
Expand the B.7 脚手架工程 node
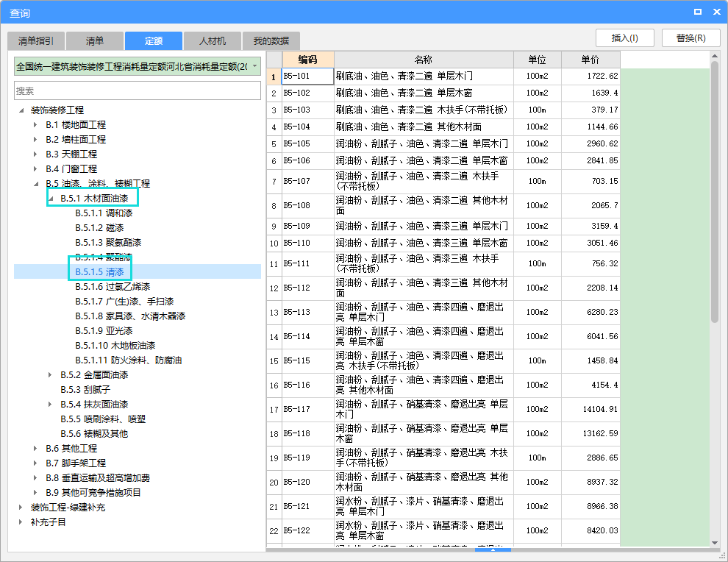tap(35, 463)
